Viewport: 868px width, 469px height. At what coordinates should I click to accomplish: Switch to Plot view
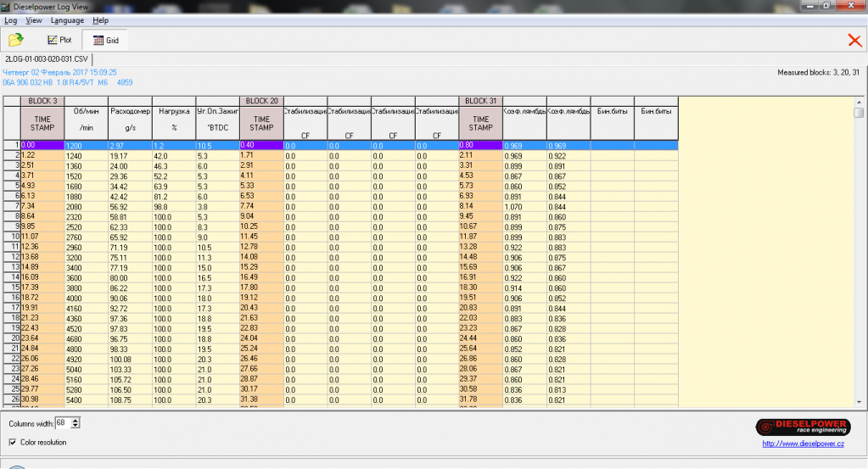pyautogui.click(x=59, y=40)
